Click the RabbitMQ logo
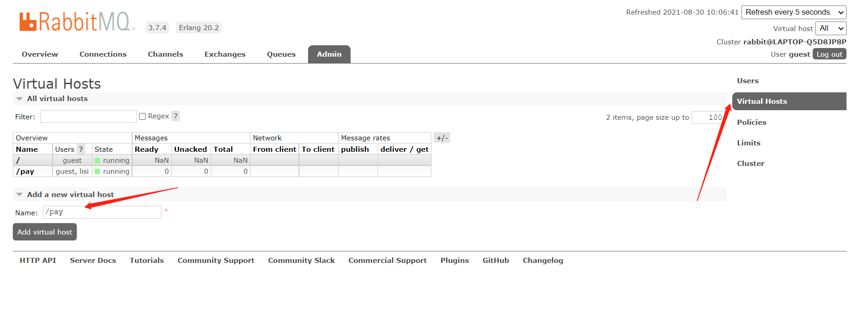This screenshot has height=331, width=868. [77, 21]
